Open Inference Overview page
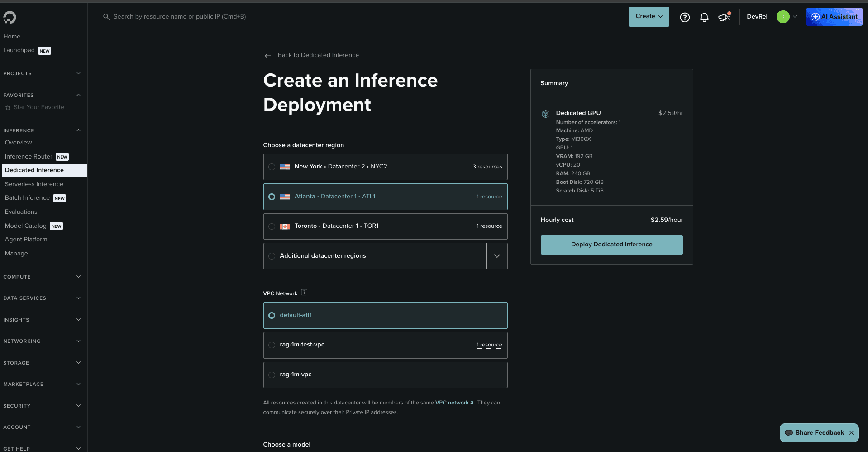 tap(19, 142)
